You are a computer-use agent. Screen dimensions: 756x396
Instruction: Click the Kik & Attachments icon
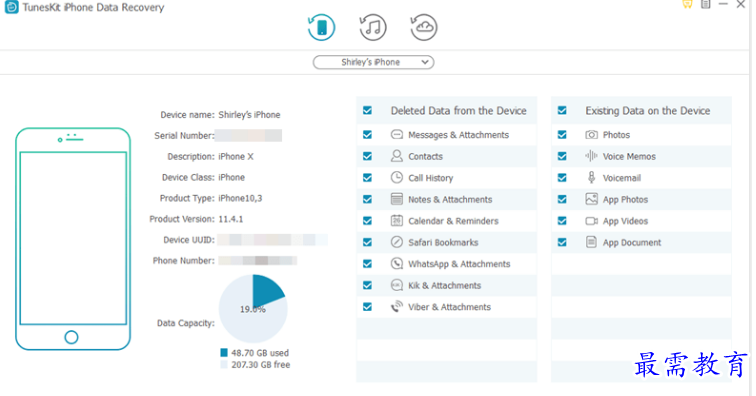pos(397,285)
